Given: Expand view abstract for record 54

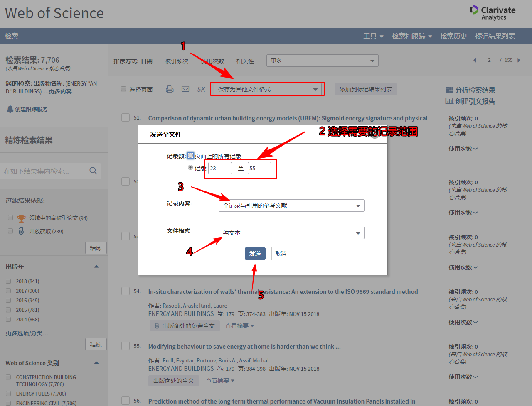Looking at the screenshot, I should (x=239, y=326).
